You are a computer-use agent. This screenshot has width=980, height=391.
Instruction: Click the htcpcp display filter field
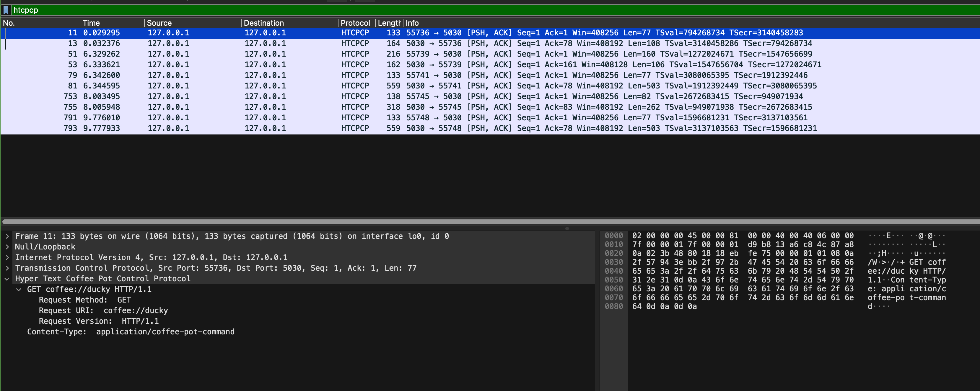(x=457, y=10)
